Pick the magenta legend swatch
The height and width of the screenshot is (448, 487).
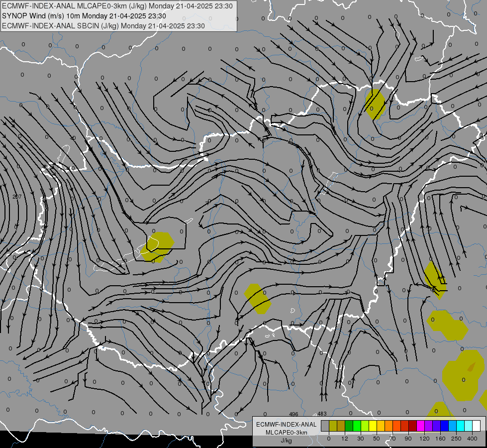click(x=420, y=426)
